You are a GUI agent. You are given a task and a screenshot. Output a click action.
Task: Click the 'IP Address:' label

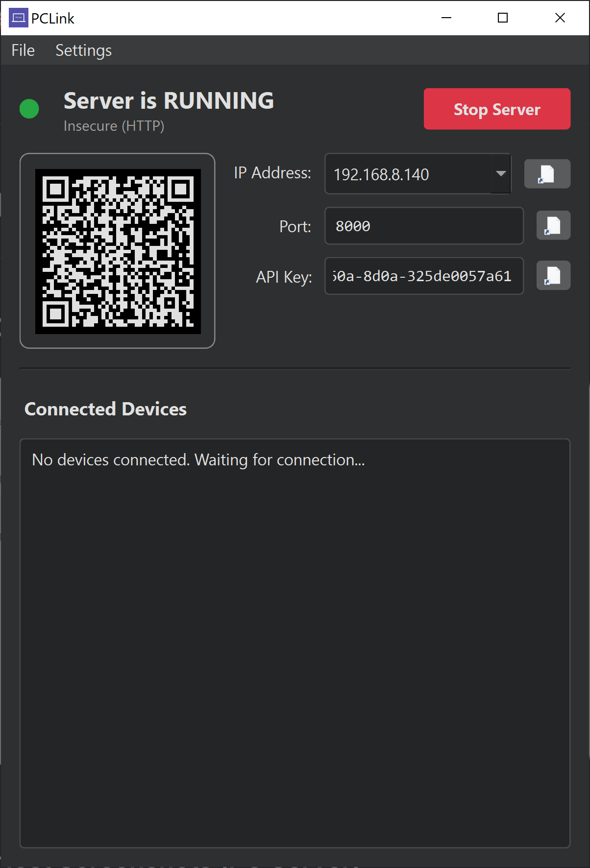tap(272, 173)
